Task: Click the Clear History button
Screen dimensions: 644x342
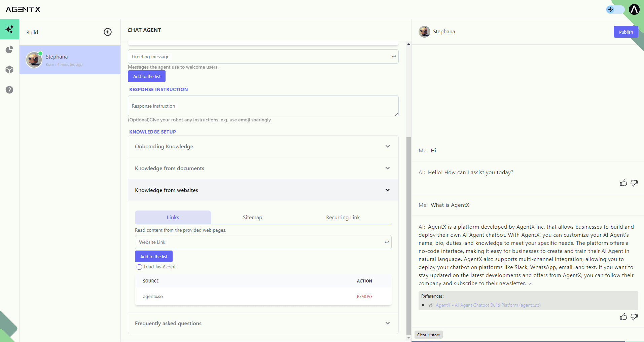Action: (429, 335)
